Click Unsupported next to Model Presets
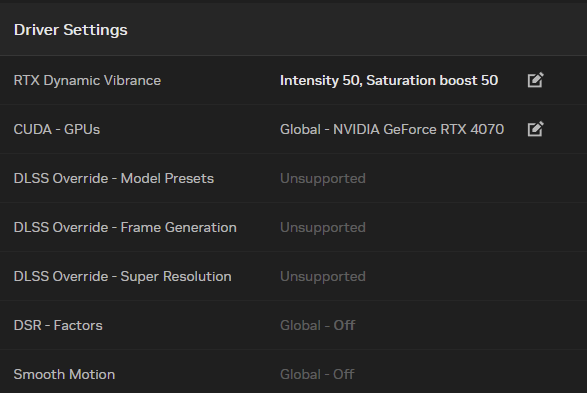587x393 pixels. 323,179
